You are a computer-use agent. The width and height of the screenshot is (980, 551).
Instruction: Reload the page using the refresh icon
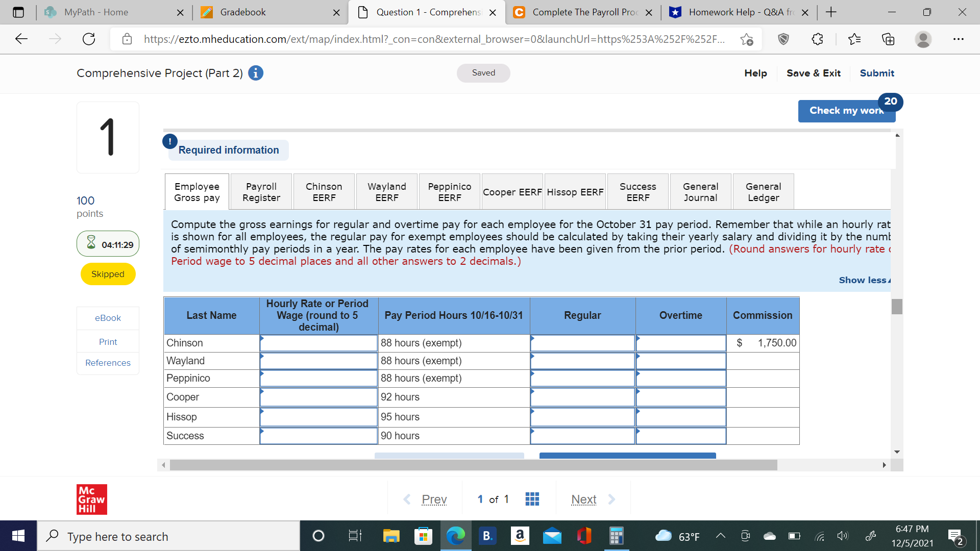88,39
